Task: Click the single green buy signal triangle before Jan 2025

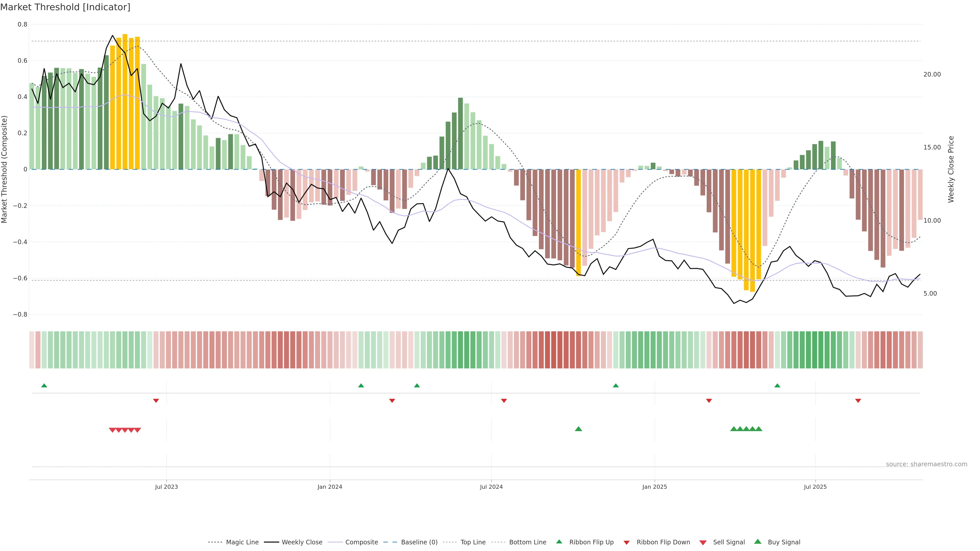Action: 578,429
